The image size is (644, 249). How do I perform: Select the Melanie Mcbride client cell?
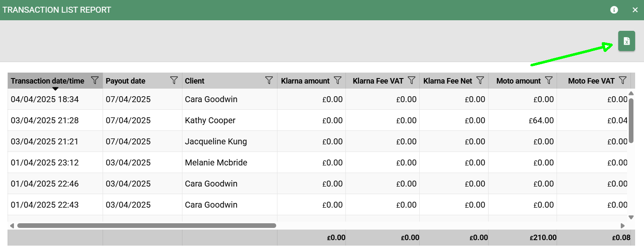tap(216, 162)
